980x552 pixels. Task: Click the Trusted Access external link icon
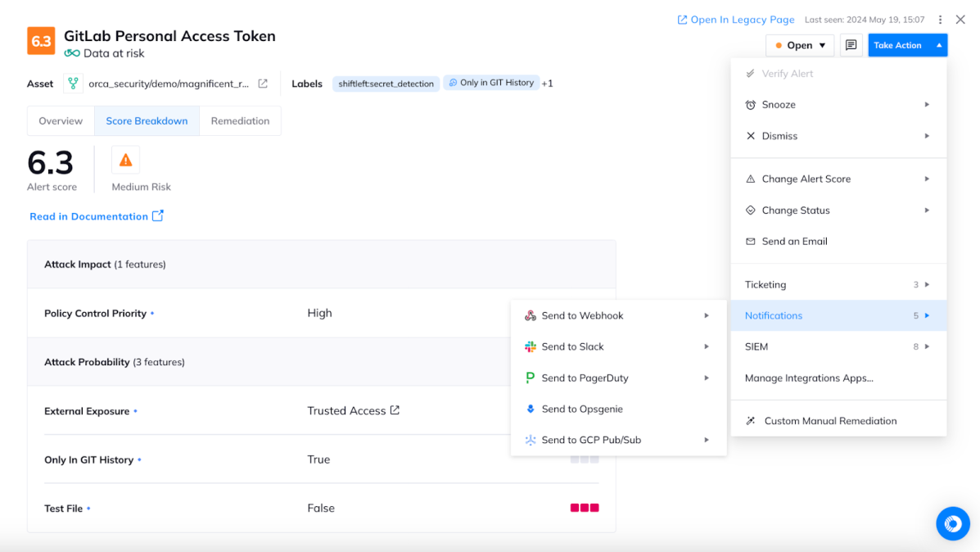point(395,410)
